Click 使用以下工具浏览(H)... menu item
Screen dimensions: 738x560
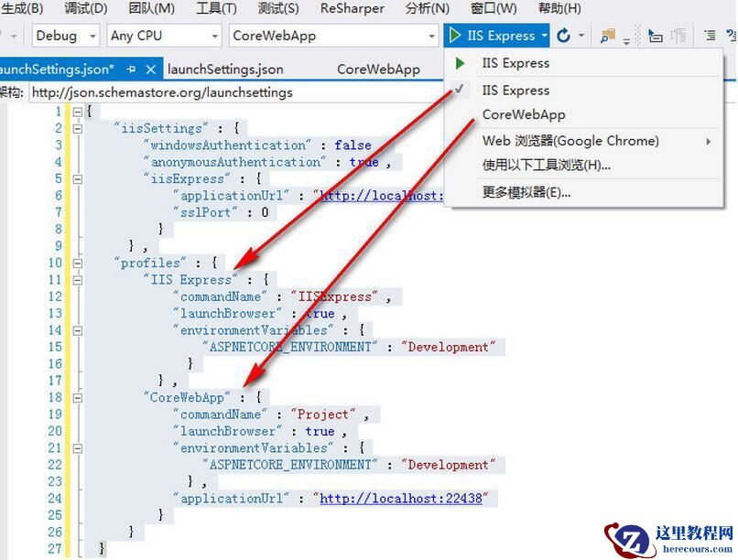[x=583, y=165]
